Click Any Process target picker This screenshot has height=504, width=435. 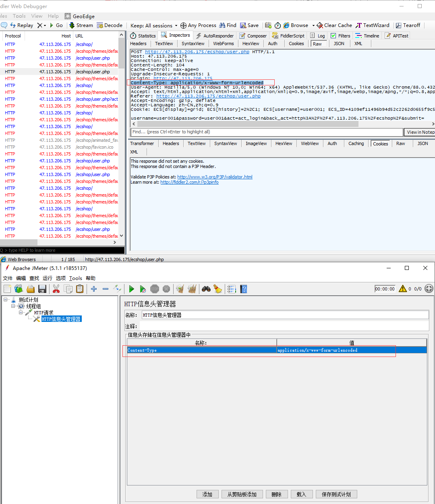(198, 25)
